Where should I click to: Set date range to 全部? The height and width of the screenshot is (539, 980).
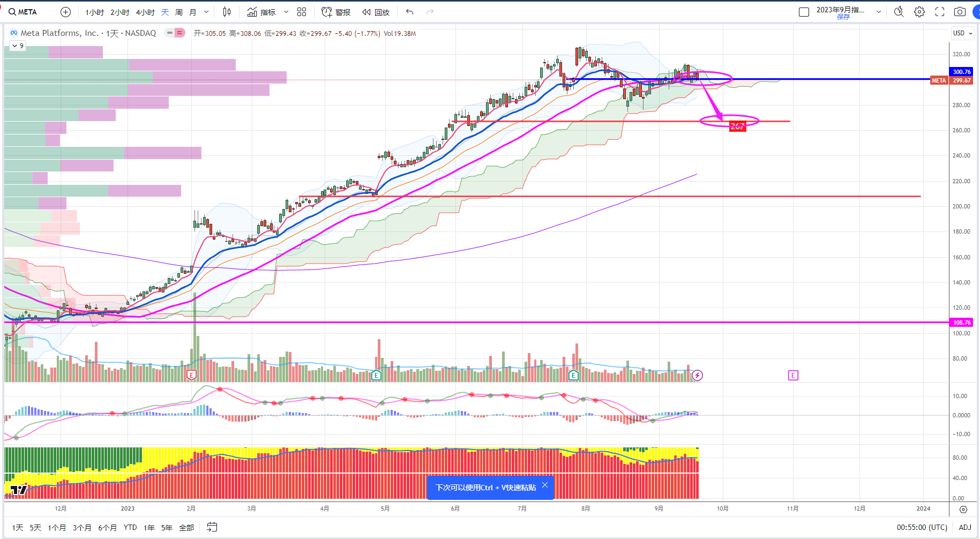click(x=186, y=528)
